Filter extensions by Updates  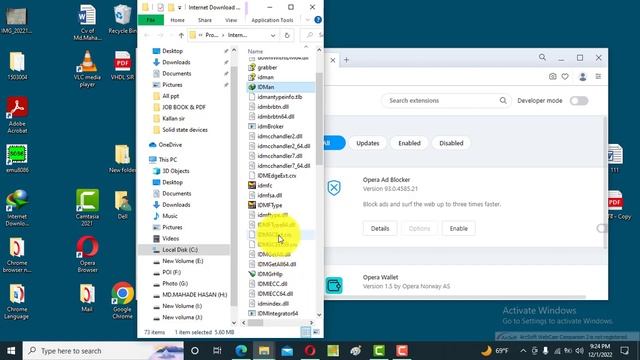tap(368, 143)
